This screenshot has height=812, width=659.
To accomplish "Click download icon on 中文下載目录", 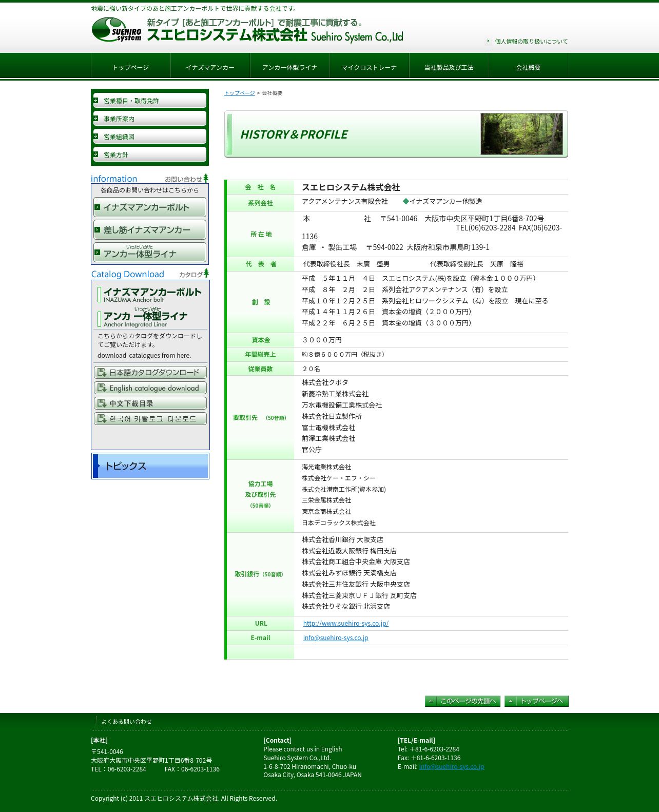I will [x=102, y=403].
